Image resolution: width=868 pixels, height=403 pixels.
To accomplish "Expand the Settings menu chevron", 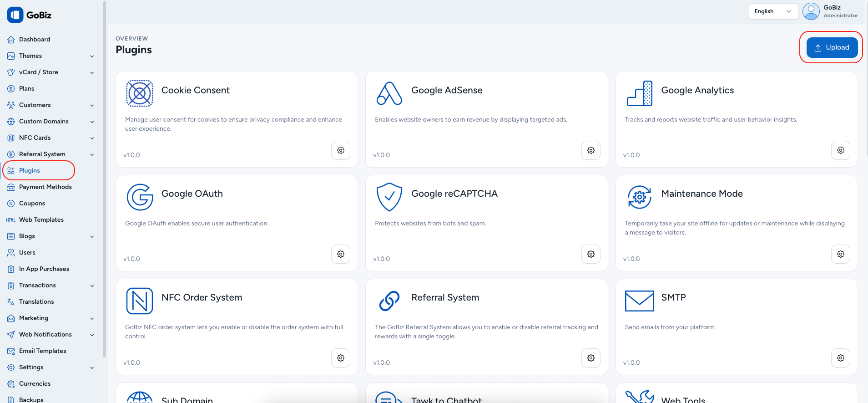I will coord(92,367).
